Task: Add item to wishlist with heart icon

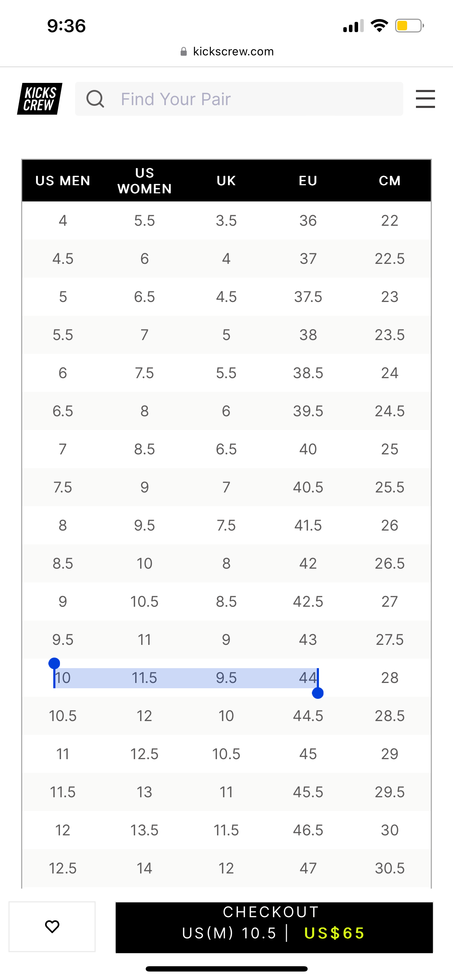Action: pos(52,926)
